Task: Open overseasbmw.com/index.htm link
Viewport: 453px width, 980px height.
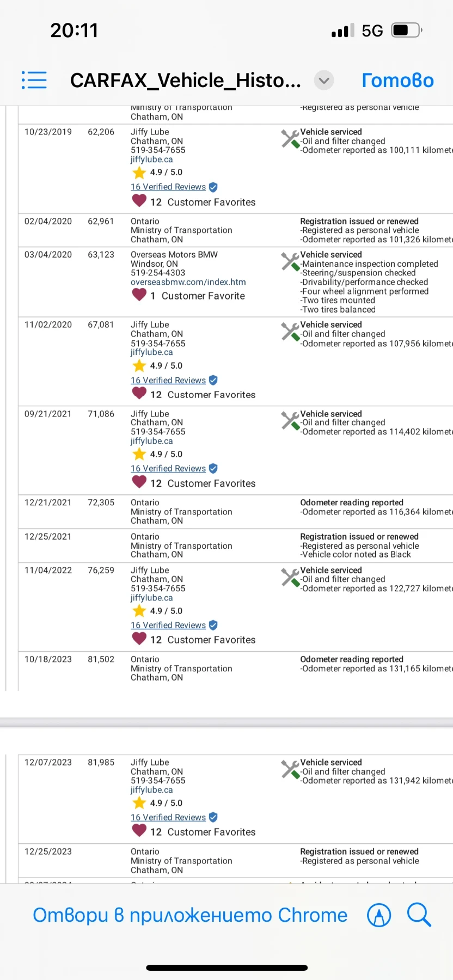Action: [188, 282]
